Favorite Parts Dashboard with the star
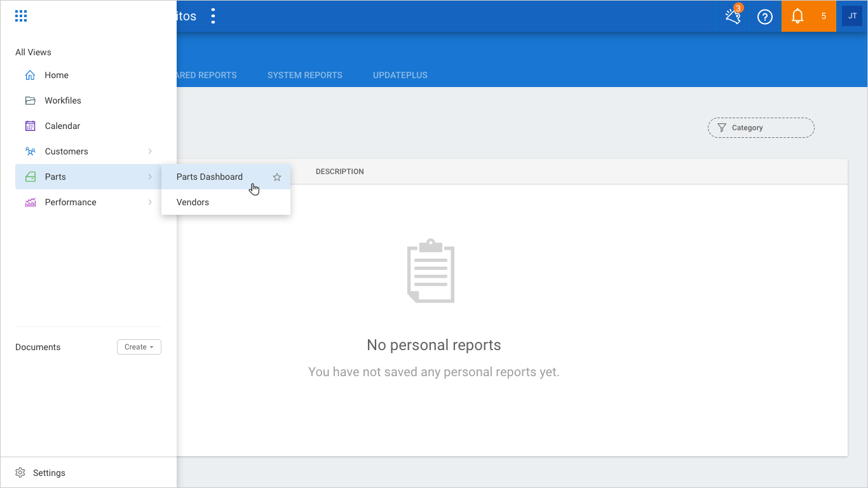This screenshot has height=488, width=868. point(277,177)
